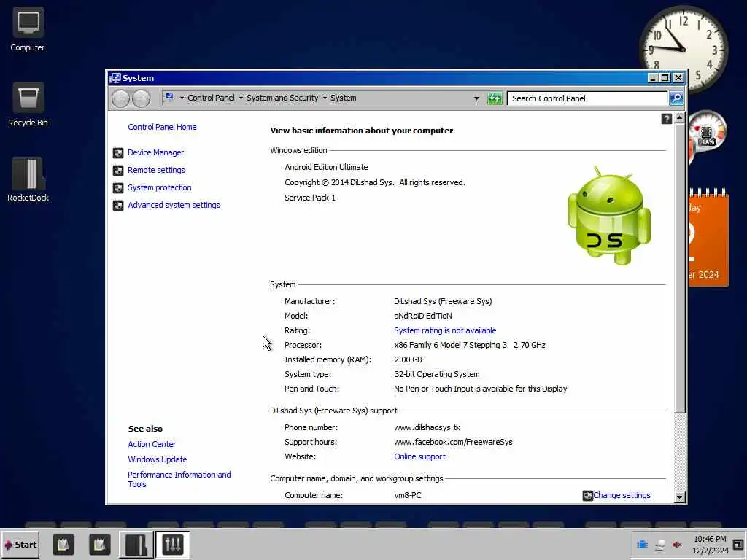Click the search magnifier icon
Image resolution: width=747 pixels, height=560 pixels.
pos(676,98)
